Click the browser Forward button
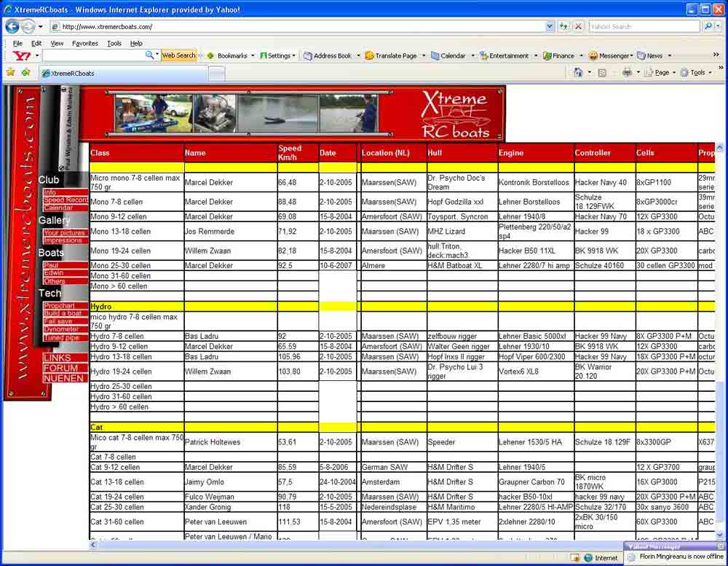Screen dimensions: 728x566 (x=28, y=26)
